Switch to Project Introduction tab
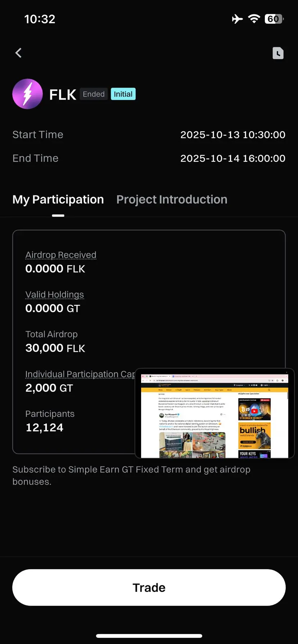Screen dimensions: 298x644 click(x=172, y=200)
